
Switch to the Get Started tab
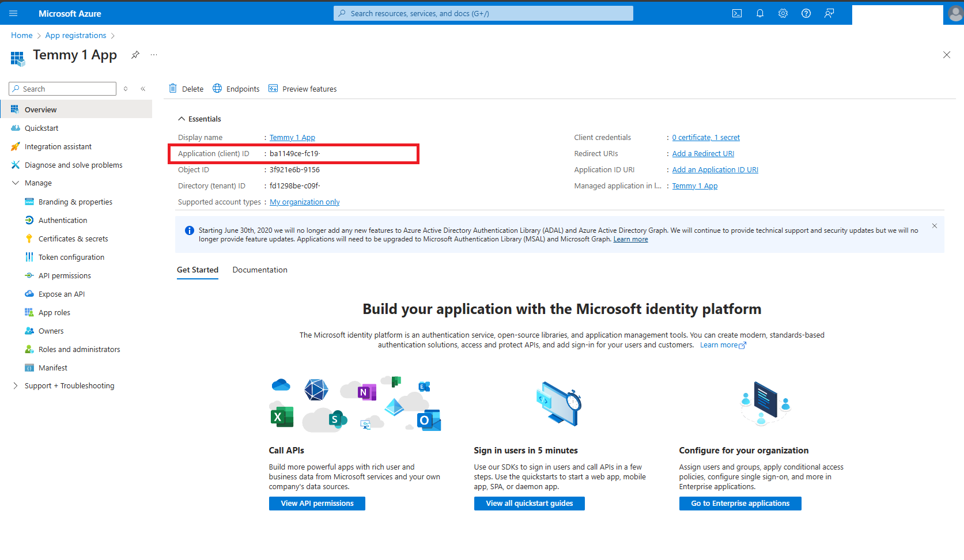[x=198, y=270]
